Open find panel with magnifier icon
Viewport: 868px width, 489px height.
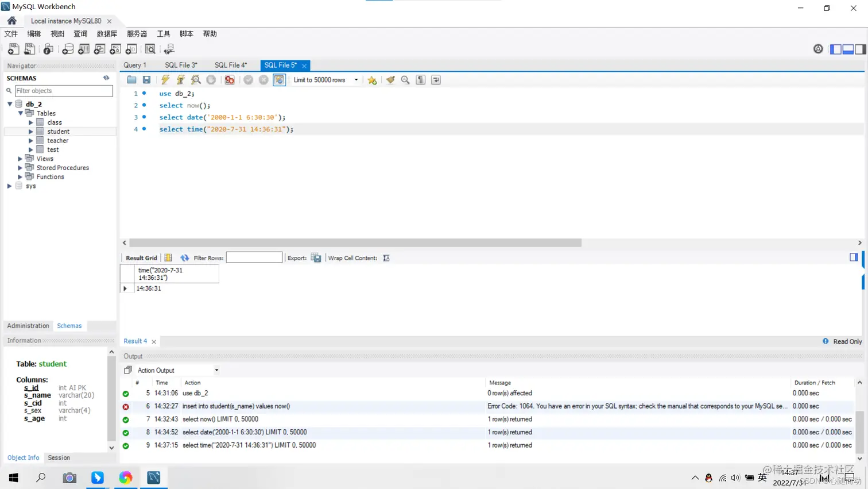(x=405, y=80)
